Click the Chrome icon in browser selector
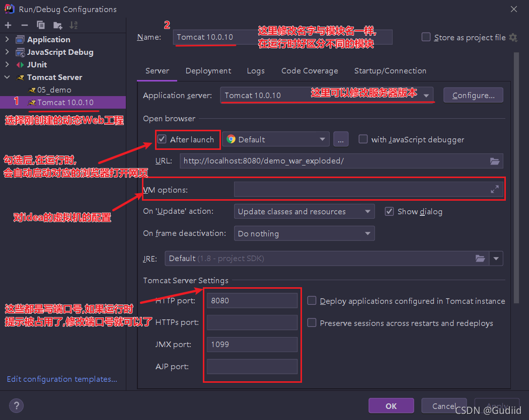Viewport: 529px width, 420px height. click(231, 139)
